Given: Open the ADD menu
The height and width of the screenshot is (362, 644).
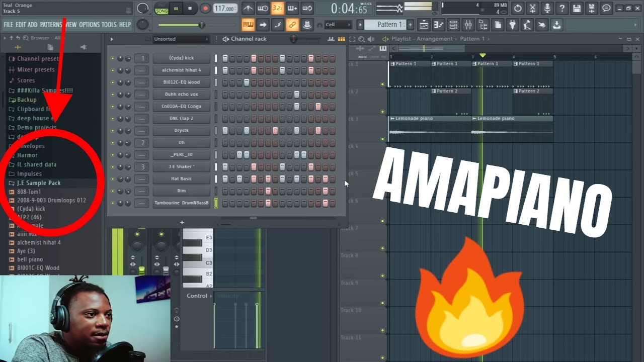Looking at the screenshot, I should pyautogui.click(x=33, y=25).
